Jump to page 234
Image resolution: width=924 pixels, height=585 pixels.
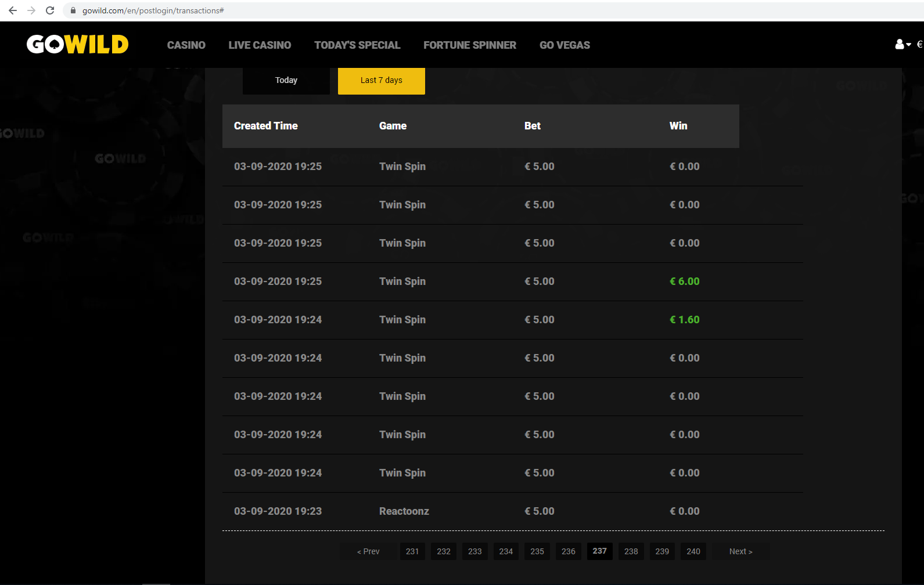click(x=506, y=551)
